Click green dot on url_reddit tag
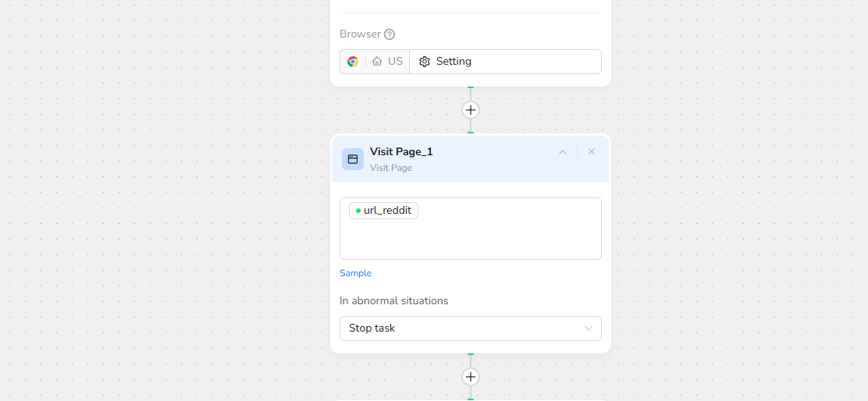Image resolution: width=868 pixels, height=401 pixels. (x=358, y=211)
